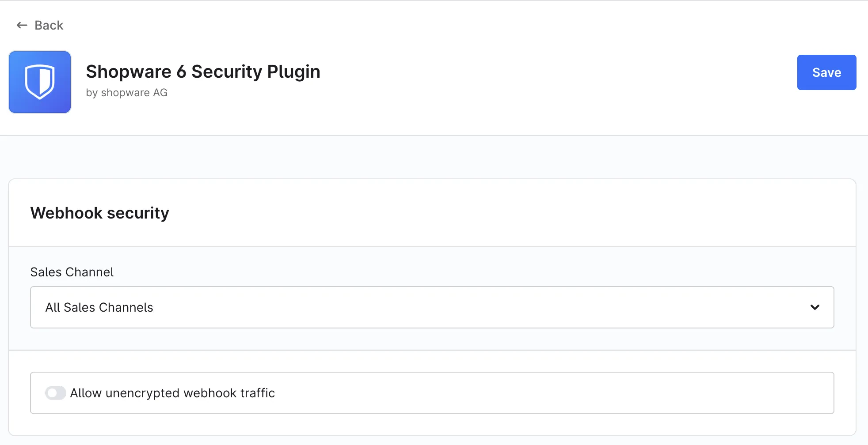The width and height of the screenshot is (868, 445).
Task: Save the plugin configuration
Action: [826, 72]
